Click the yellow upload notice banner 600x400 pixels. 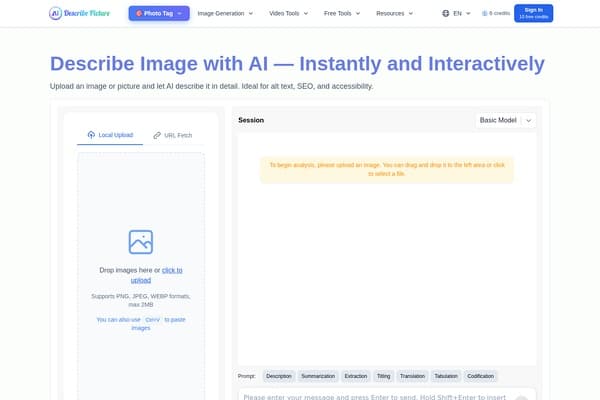[387, 169]
